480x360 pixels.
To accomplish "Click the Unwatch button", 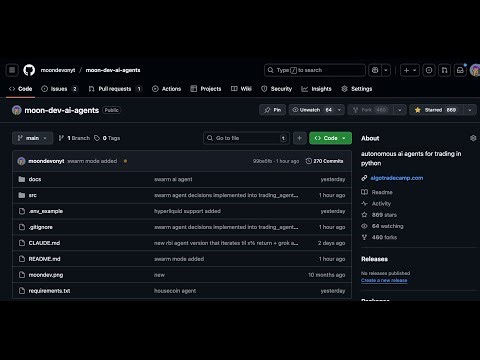I will click(x=312, y=110).
